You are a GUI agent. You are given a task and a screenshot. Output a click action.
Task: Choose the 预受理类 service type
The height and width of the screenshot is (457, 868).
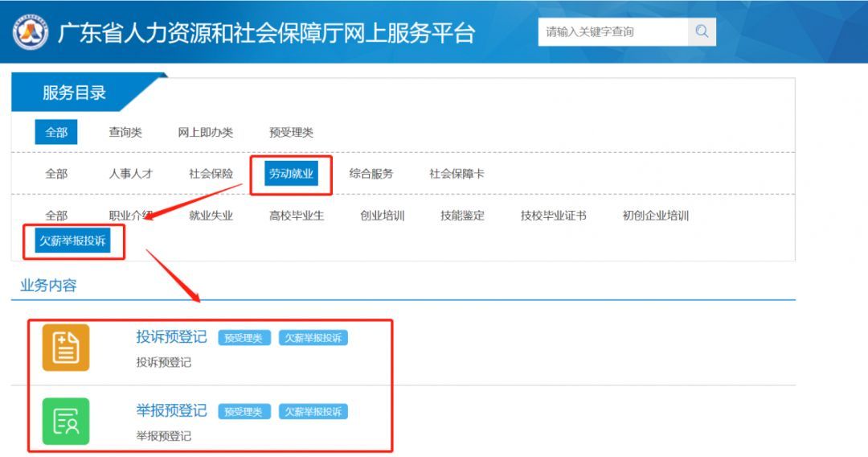(291, 132)
